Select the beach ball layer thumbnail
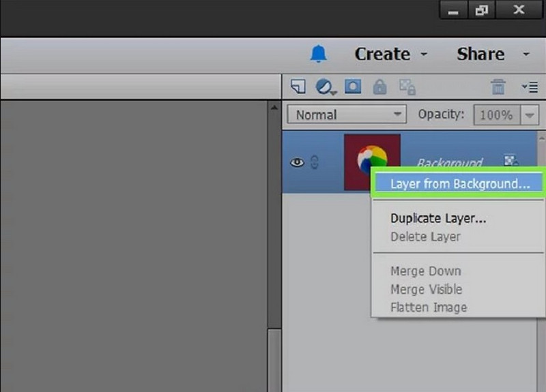Image resolution: width=546 pixels, height=392 pixels. tap(371, 161)
